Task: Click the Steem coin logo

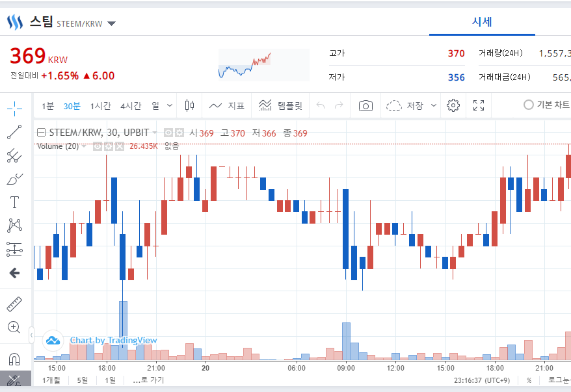Action: 15,23
